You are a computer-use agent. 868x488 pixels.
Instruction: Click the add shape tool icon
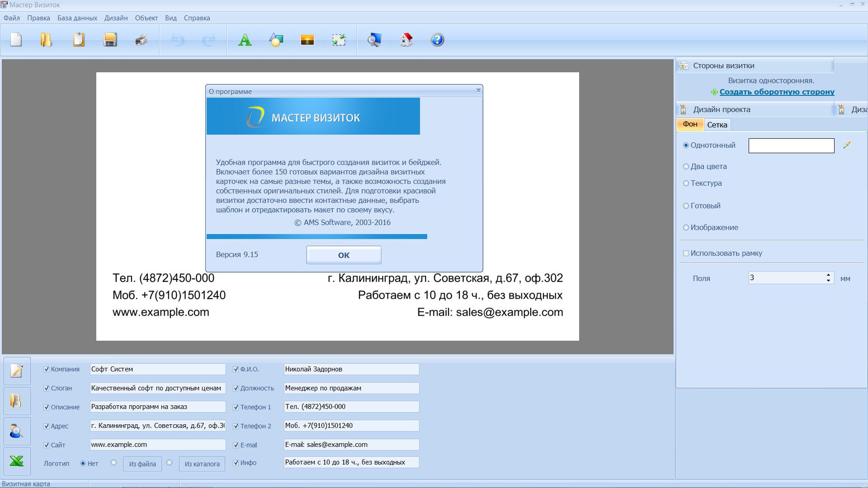click(276, 40)
